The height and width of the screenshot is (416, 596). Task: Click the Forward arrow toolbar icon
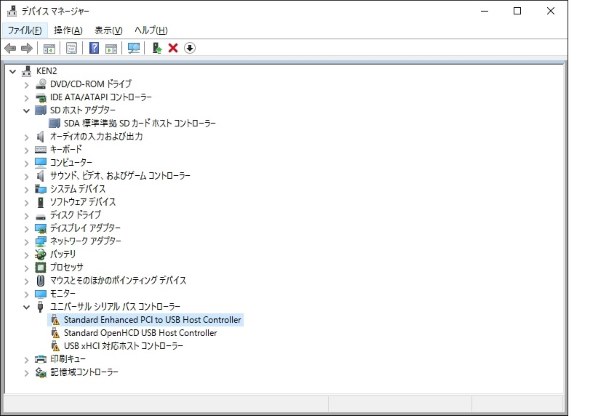pos(27,48)
